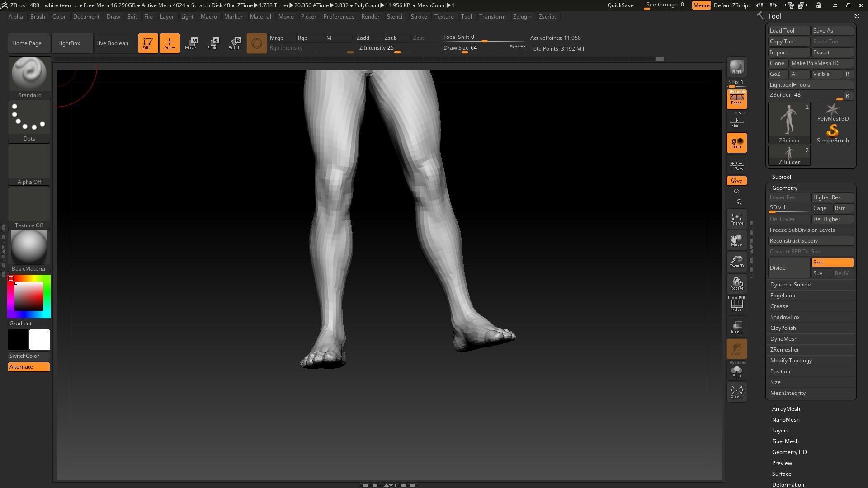Viewport: 868px width, 488px height.
Task: Open the Alpha Off selector
Action: (x=29, y=164)
